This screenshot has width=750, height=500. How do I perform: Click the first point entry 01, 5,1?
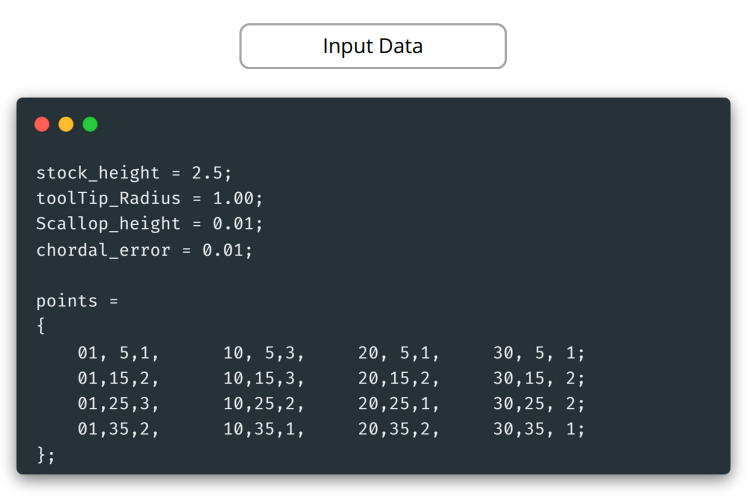[118, 353]
